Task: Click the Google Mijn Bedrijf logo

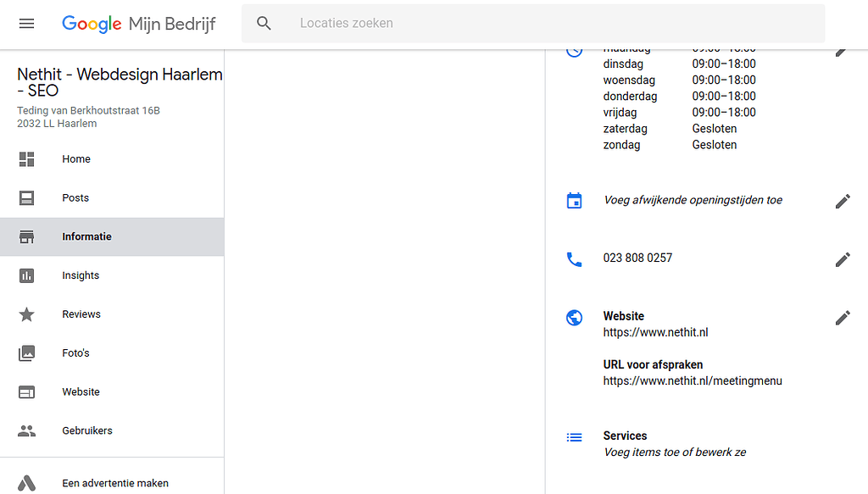Action: pos(138,24)
